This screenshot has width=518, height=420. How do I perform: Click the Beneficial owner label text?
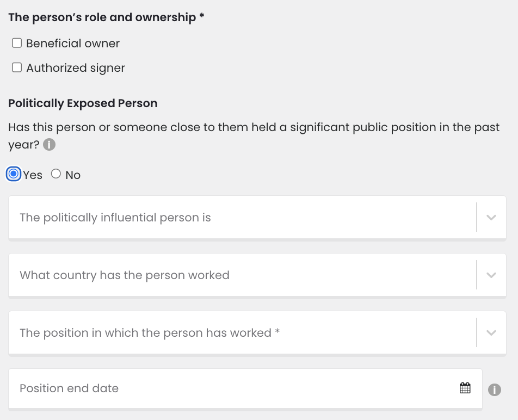[x=73, y=44]
